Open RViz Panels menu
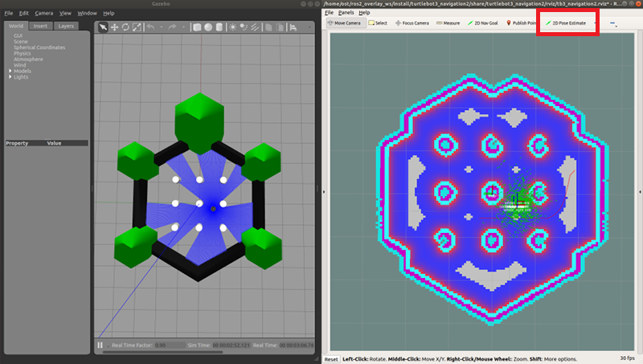 point(346,13)
